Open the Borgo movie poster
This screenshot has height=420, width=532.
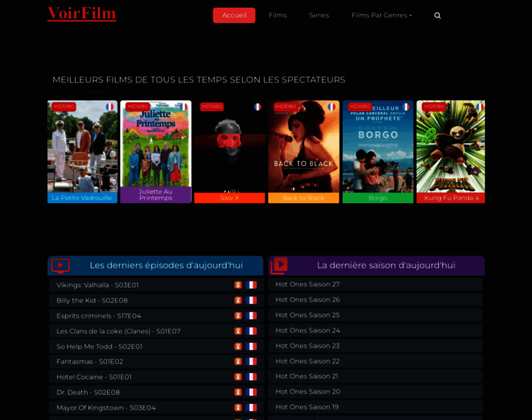pos(377,147)
